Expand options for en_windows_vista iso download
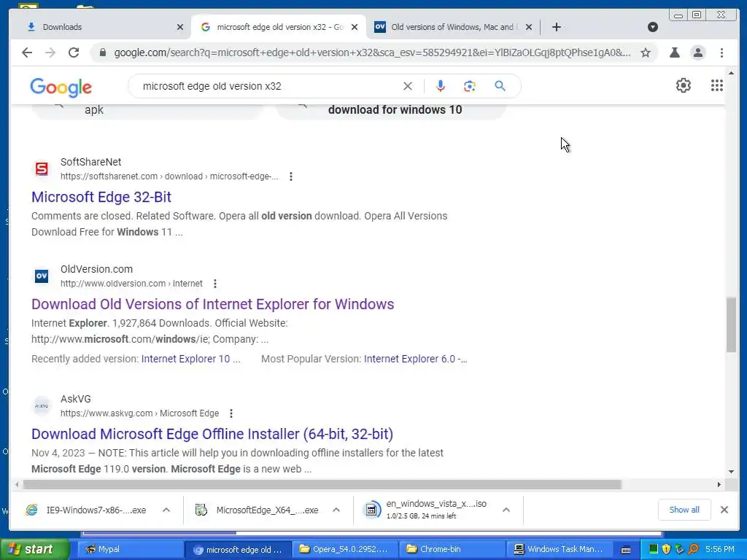Image resolution: width=747 pixels, height=560 pixels. [x=506, y=510]
